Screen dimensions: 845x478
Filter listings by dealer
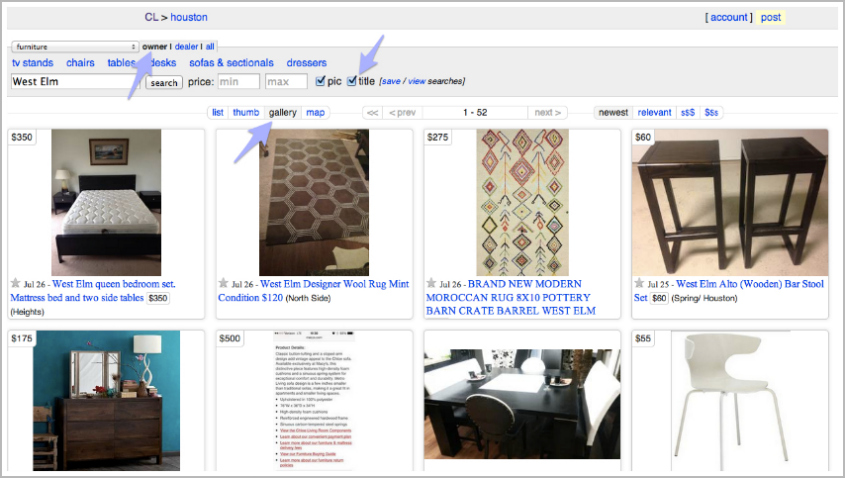tap(186, 47)
